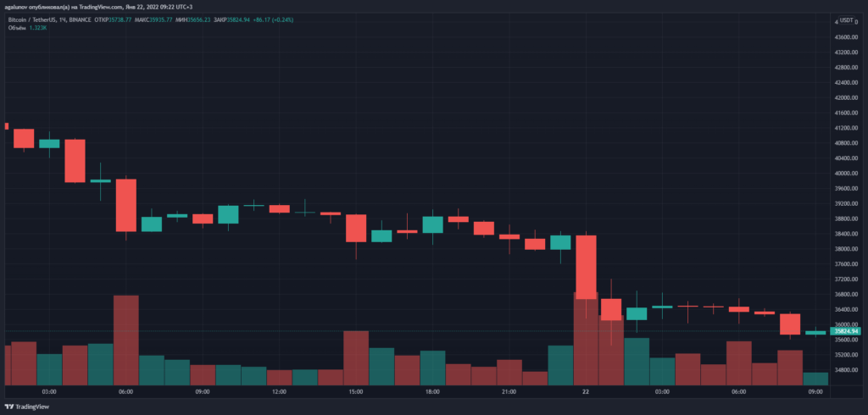
Task: Select the Объём volume indicator label
Action: coord(15,27)
